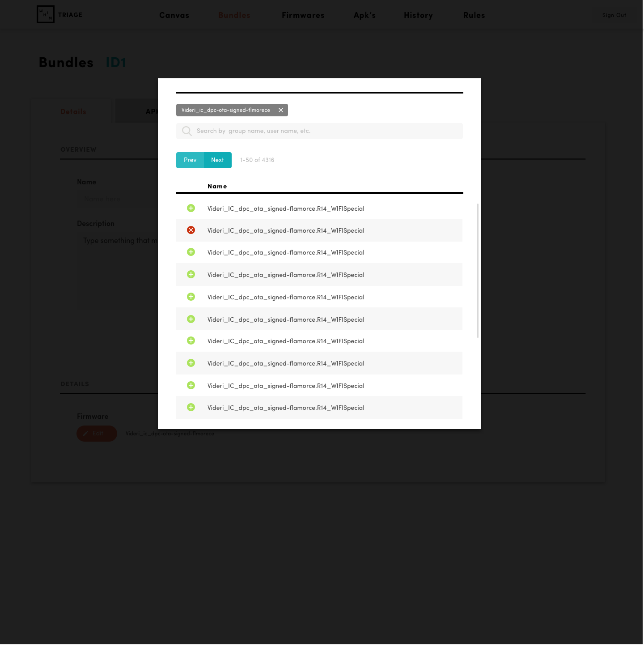Add the third firmware row's green plus

191,252
